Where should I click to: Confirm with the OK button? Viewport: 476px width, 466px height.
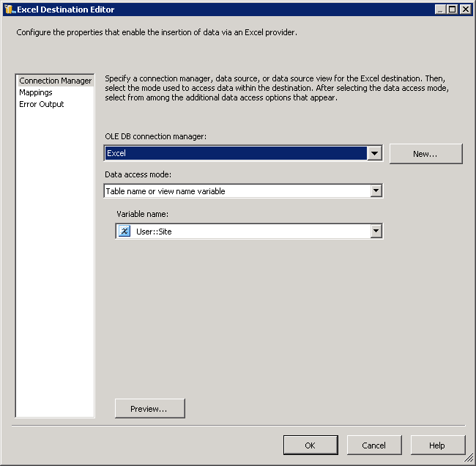tap(310, 445)
